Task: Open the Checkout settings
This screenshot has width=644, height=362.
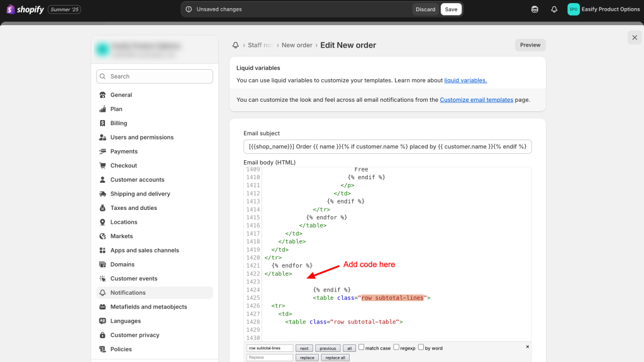Action: (x=155, y=166)
